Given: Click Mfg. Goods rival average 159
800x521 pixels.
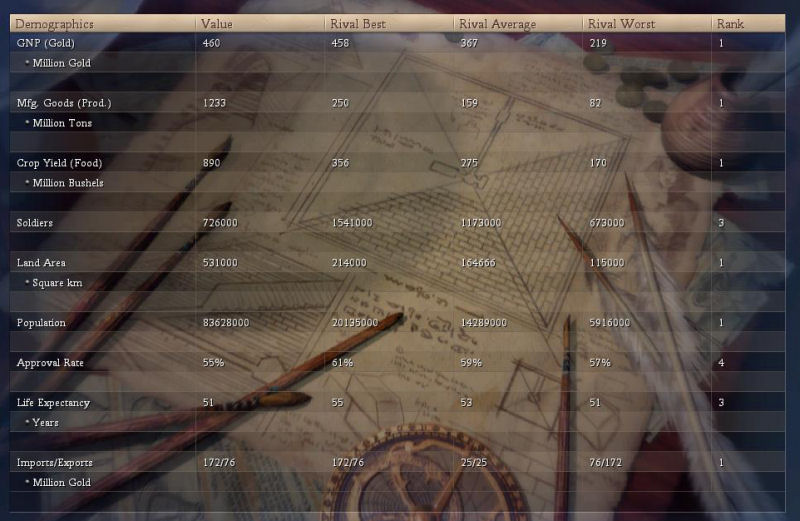Looking at the screenshot, I should [469, 103].
